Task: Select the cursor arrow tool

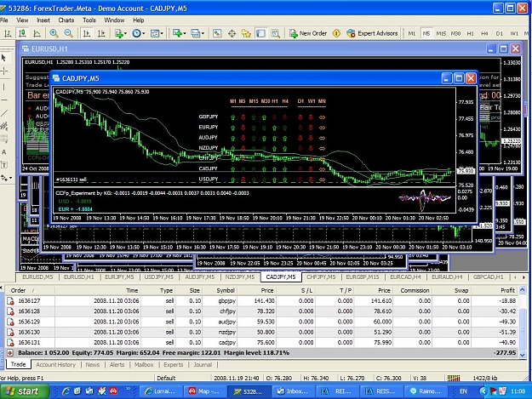Action: pos(4,58)
